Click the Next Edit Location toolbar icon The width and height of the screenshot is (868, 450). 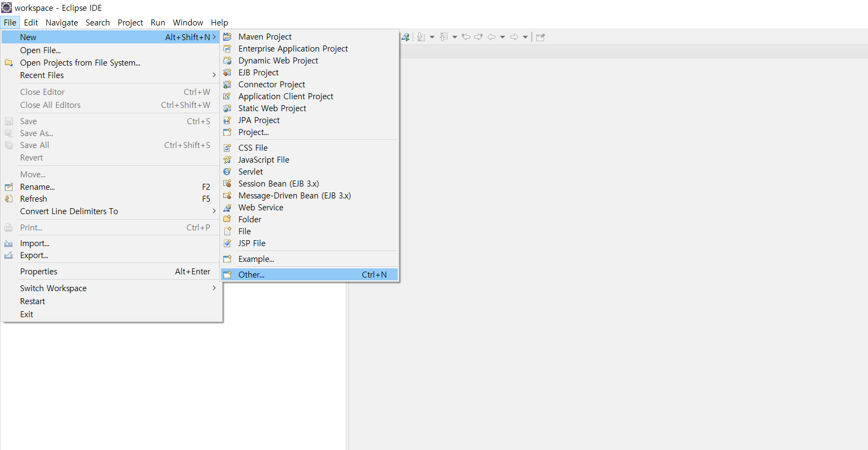[478, 37]
